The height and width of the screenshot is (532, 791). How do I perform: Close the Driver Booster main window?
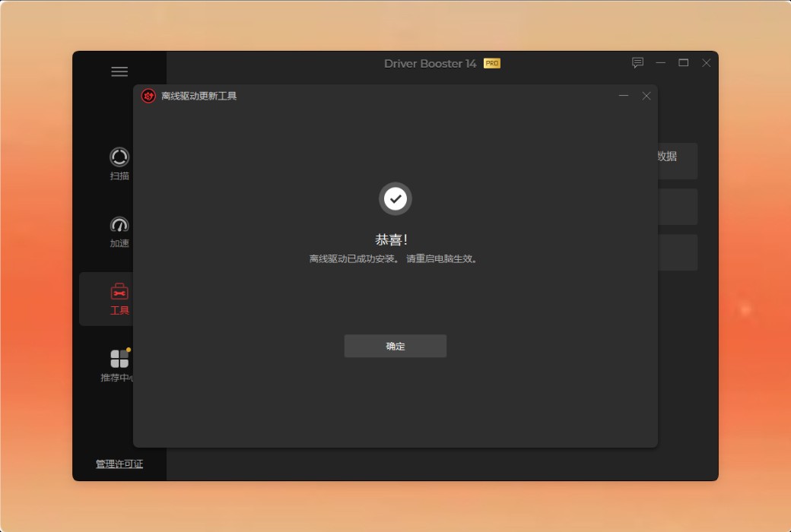[707, 62]
